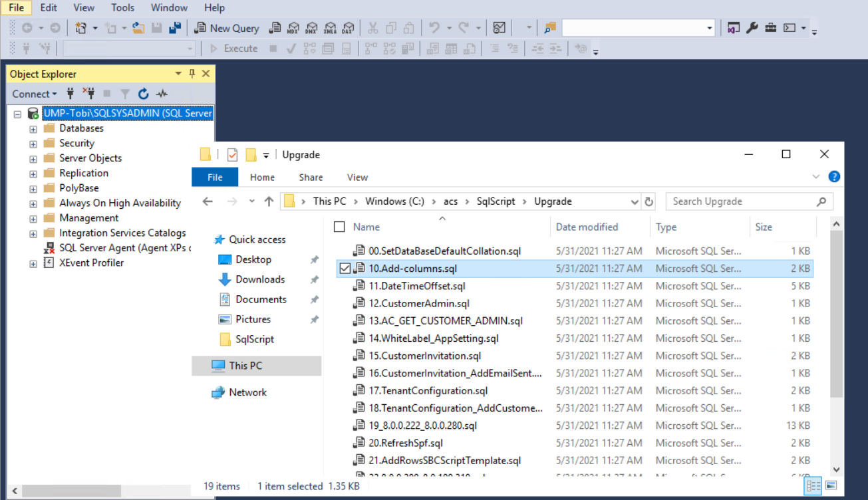
Task: Switch to large icons view in Explorer
Action: [x=829, y=486]
